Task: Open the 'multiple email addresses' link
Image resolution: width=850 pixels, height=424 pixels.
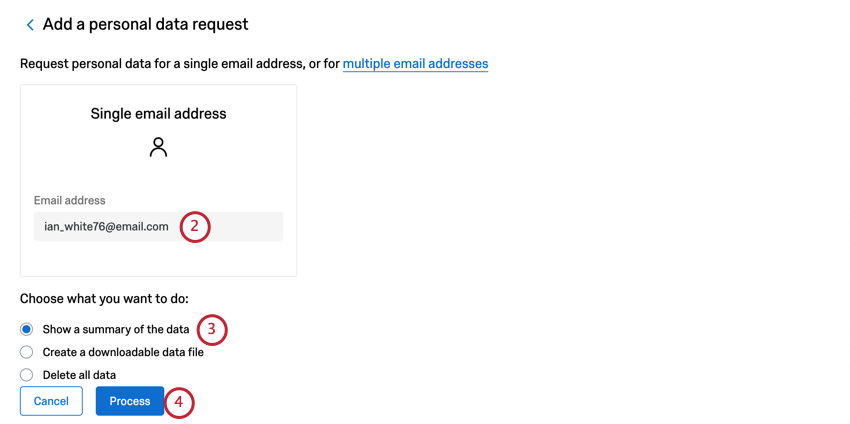Action: point(415,64)
